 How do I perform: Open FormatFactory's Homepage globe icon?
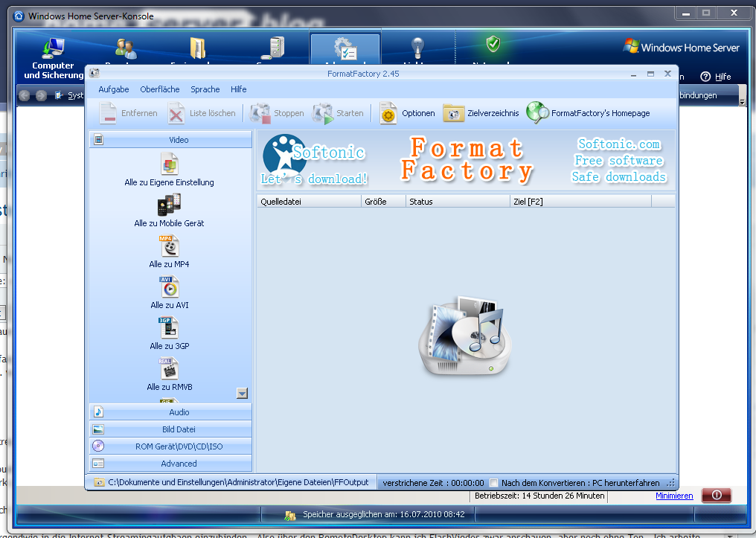pos(537,113)
